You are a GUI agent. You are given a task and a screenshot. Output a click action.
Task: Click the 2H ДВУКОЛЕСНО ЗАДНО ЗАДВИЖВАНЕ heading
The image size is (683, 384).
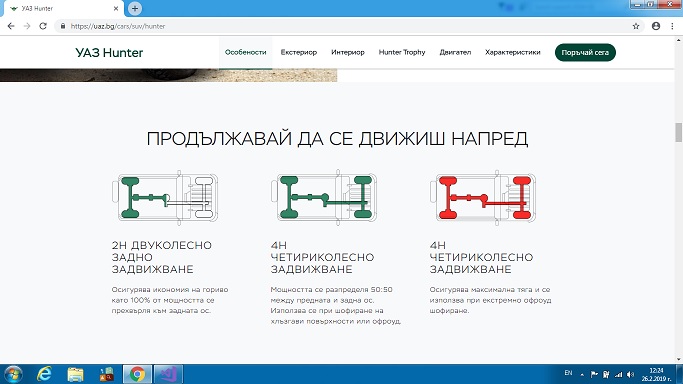162,257
